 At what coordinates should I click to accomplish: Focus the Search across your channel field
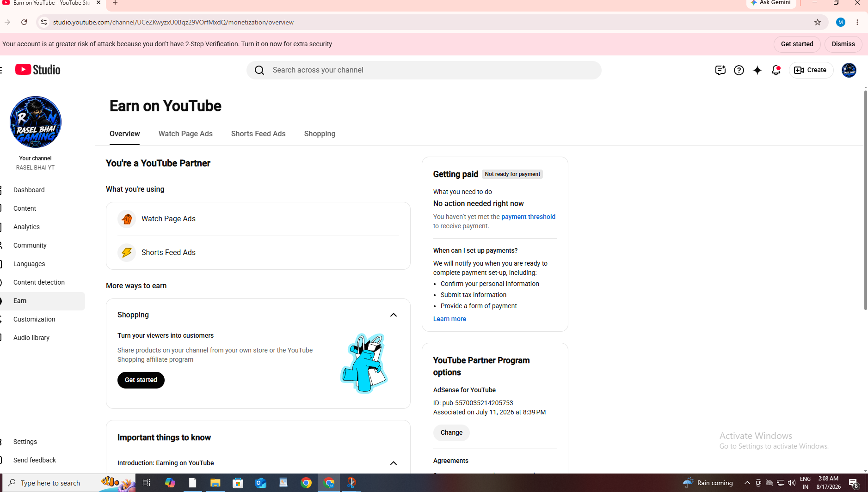tap(424, 70)
